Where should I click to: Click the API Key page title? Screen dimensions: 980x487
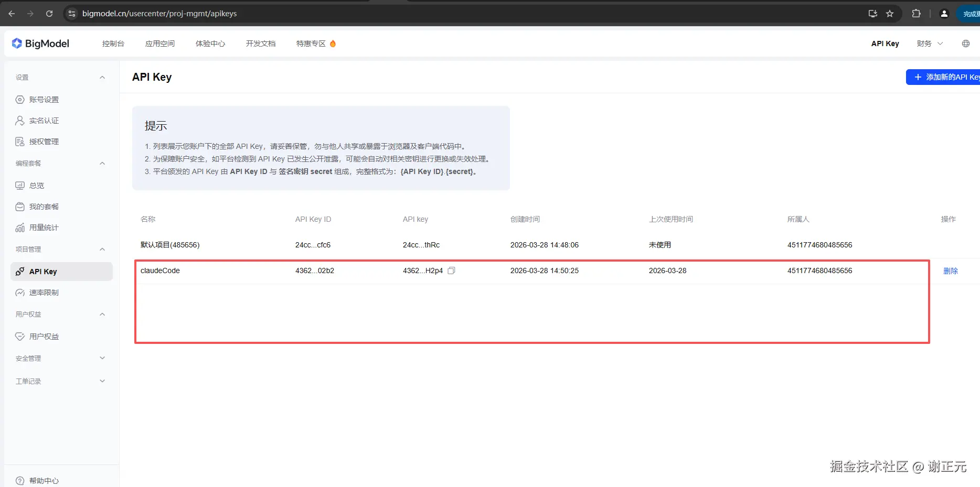coord(152,77)
